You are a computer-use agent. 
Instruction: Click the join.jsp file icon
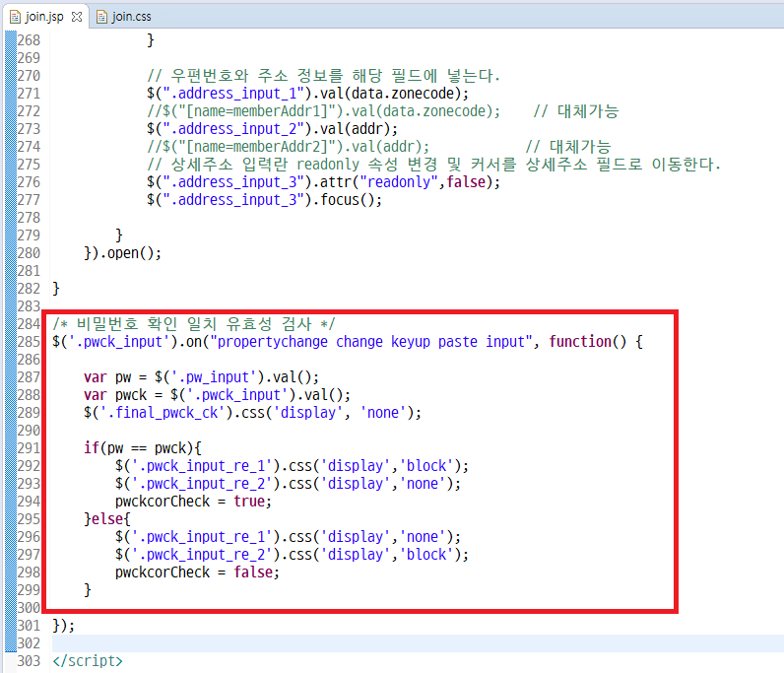pyautogui.click(x=15, y=17)
